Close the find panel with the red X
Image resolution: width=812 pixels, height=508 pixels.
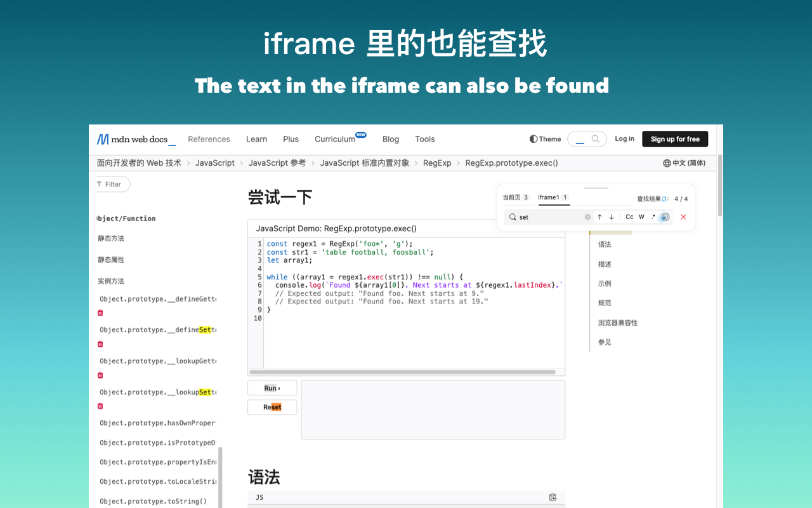click(683, 217)
